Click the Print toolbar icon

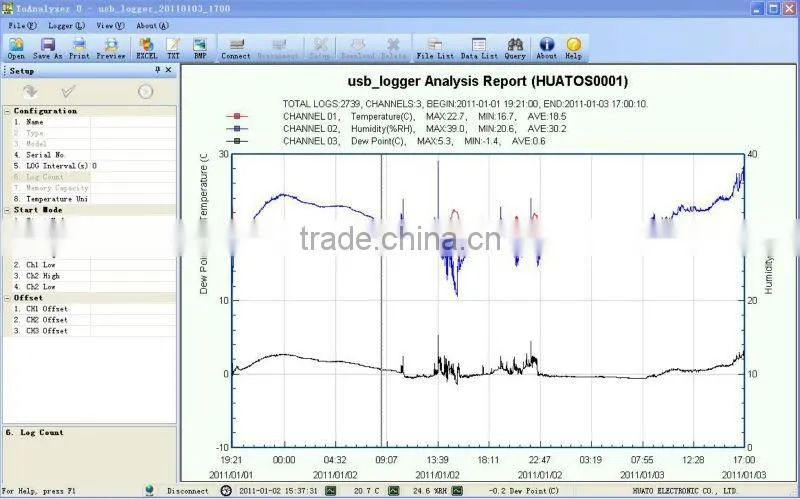point(79,44)
